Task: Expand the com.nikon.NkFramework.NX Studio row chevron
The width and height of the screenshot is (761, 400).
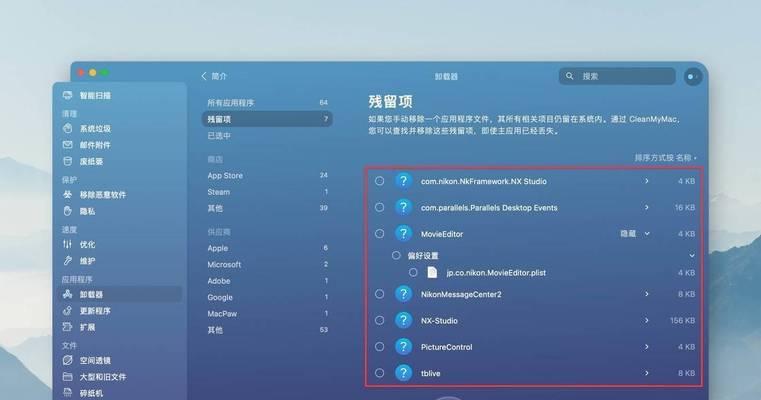Action: click(x=646, y=181)
